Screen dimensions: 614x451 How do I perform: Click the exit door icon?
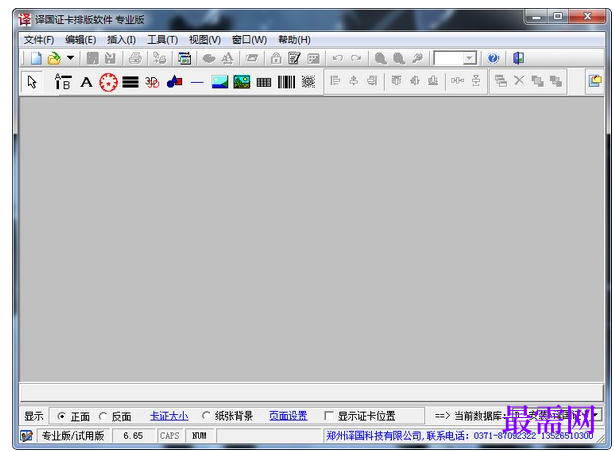coord(518,59)
